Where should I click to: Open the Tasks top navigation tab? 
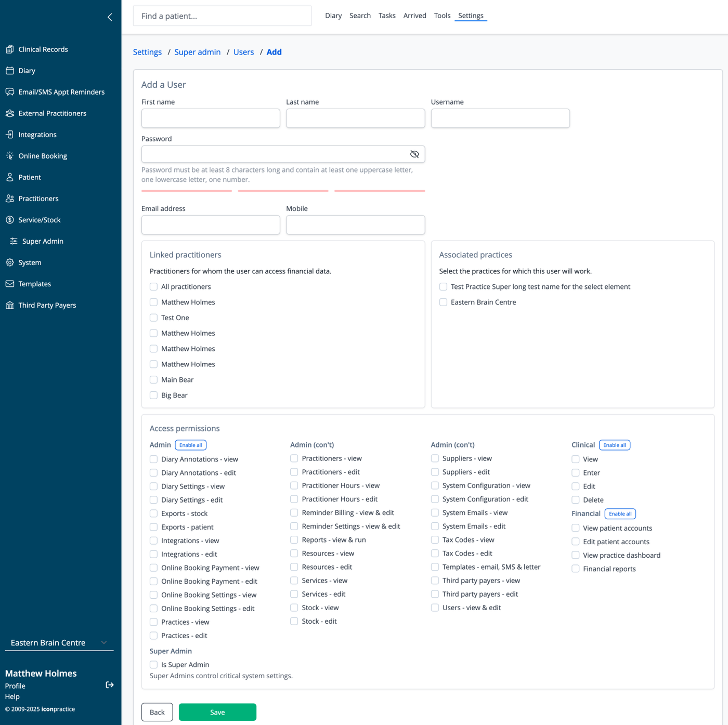pyautogui.click(x=387, y=16)
